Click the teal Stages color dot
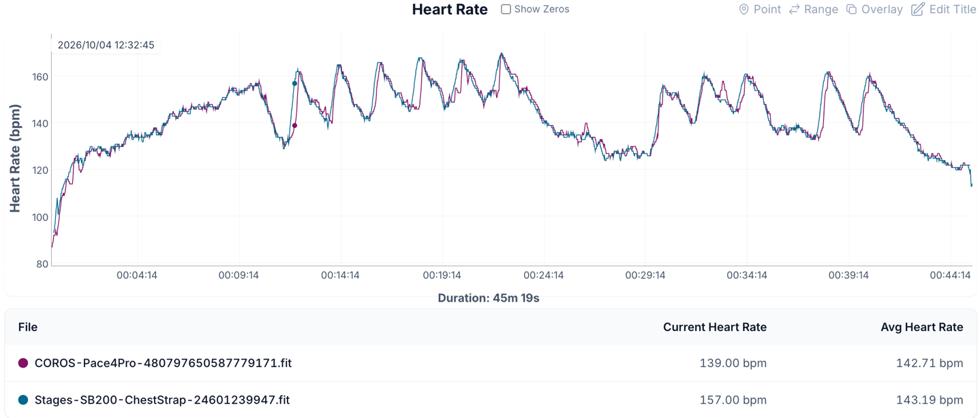The image size is (980, 418). coord(23,400)
